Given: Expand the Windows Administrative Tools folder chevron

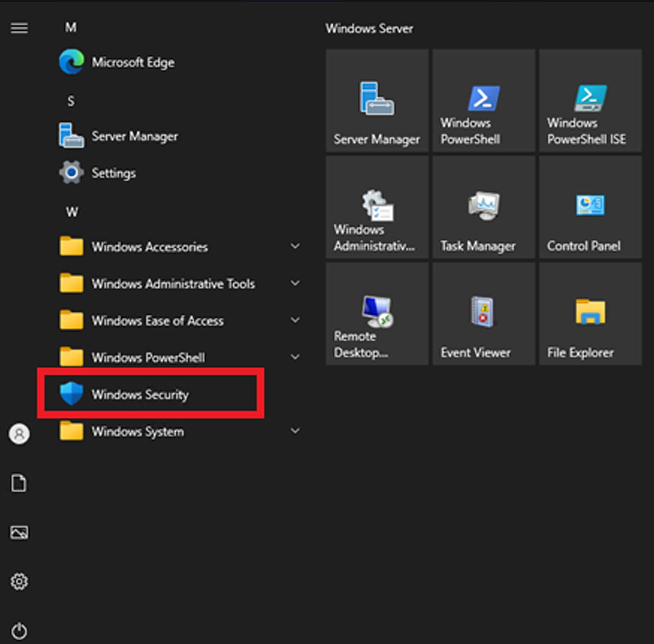Looking at the screenshot, I should 295,283.
